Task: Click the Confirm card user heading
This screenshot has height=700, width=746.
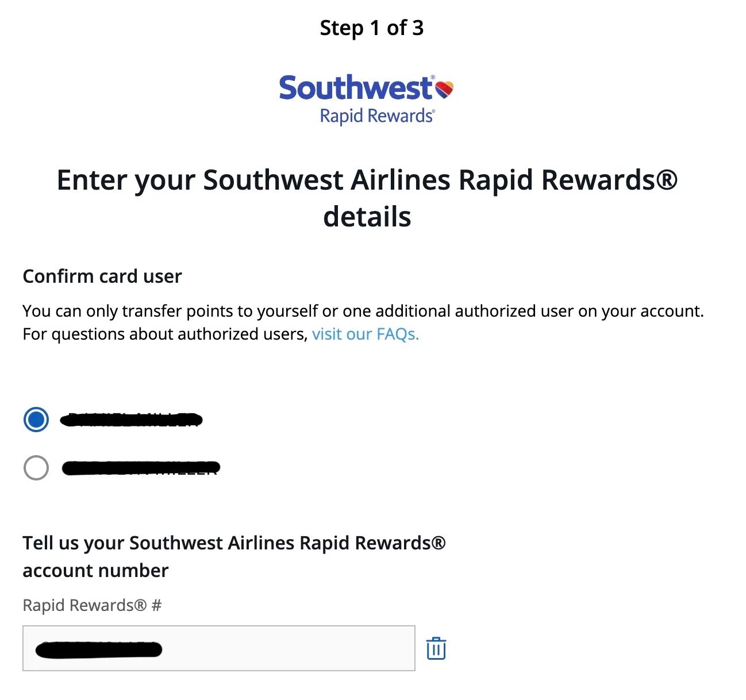Action: coord(102,276)
